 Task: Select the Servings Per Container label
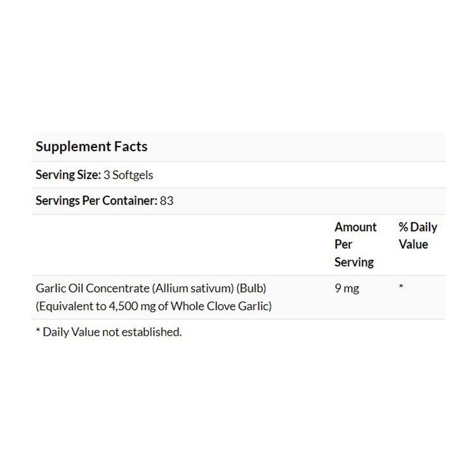pos(96,201)
